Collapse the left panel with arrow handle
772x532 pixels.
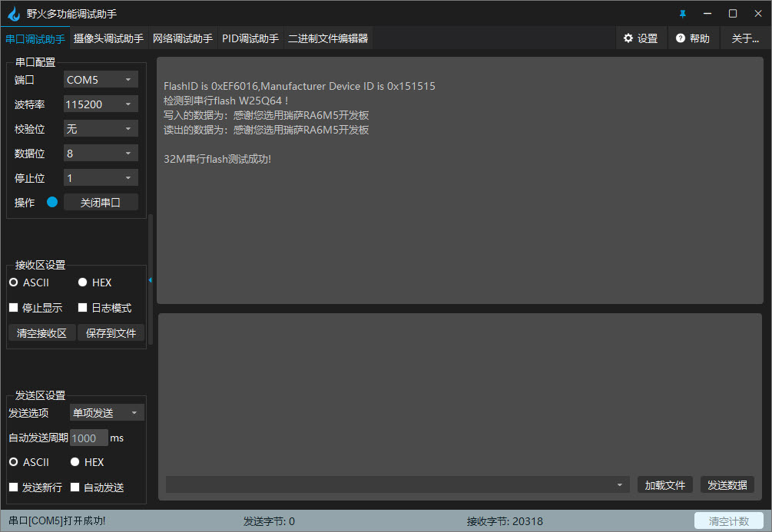pos(151,280)
